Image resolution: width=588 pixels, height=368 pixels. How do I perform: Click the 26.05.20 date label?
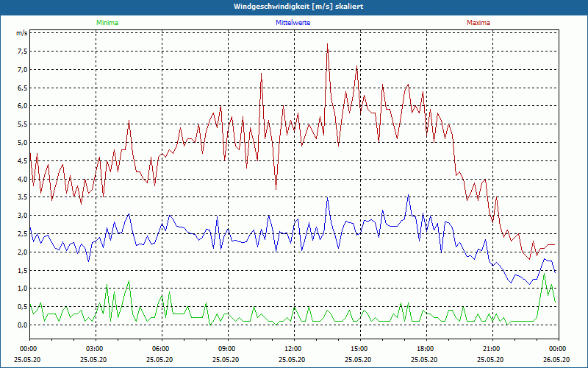556,359
